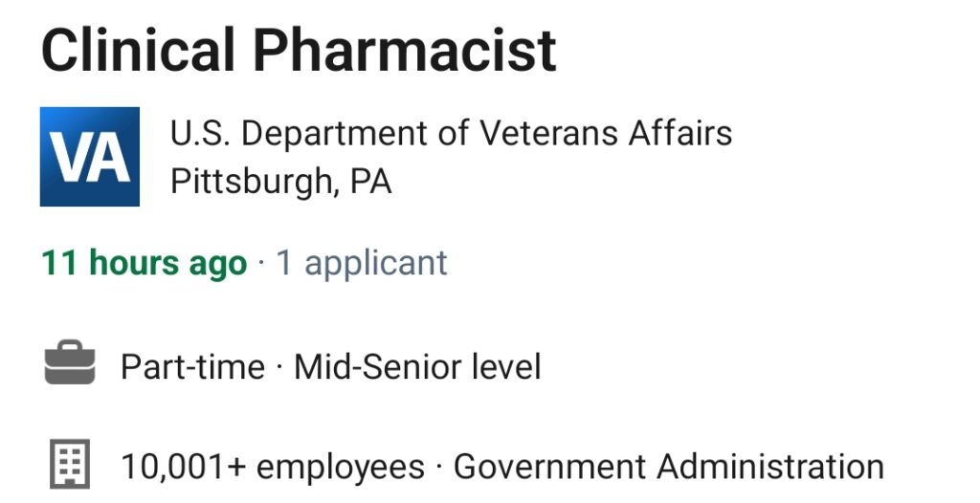Click the VA company logo
Screen dimensions: 980x503
click(x=89, y=156)
